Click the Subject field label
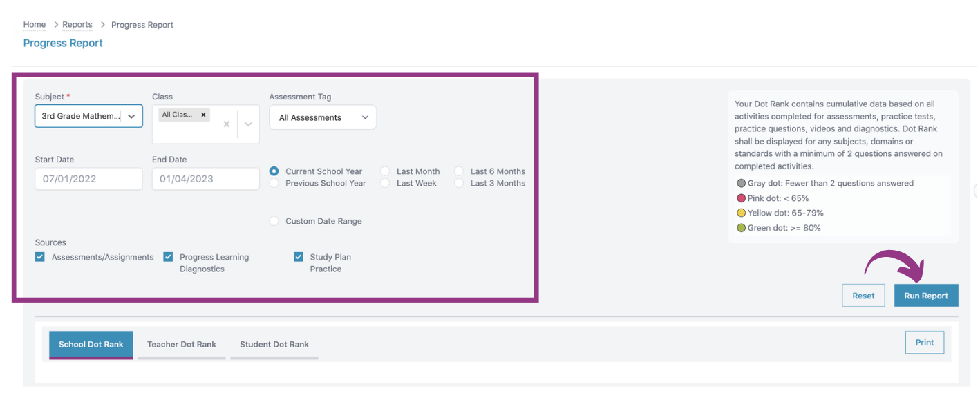Image resolution: width=980 pixels, height=402 pixels. pos(53,97)
